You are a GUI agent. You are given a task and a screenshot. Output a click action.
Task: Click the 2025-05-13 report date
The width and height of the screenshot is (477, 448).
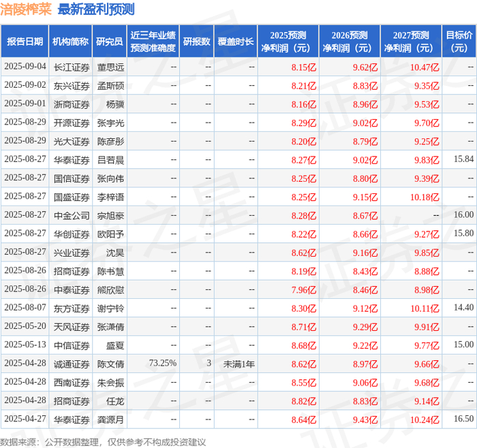click(x=25, y=345)
